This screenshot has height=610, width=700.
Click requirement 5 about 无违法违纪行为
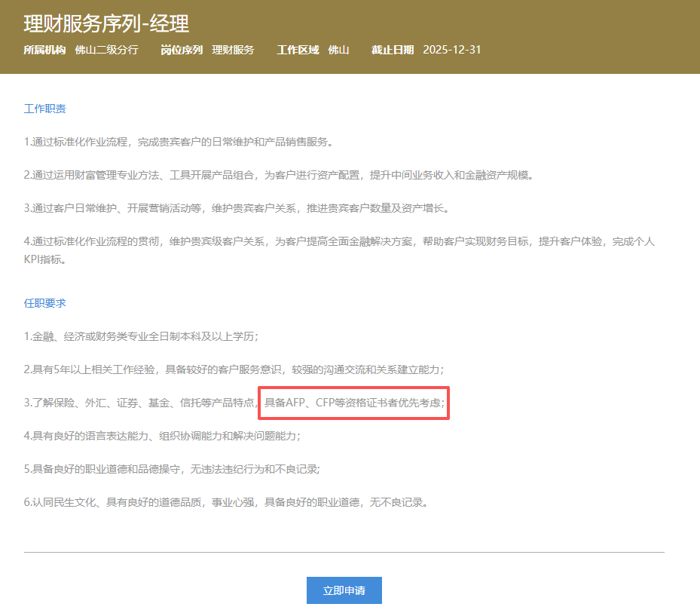[172, 469]
